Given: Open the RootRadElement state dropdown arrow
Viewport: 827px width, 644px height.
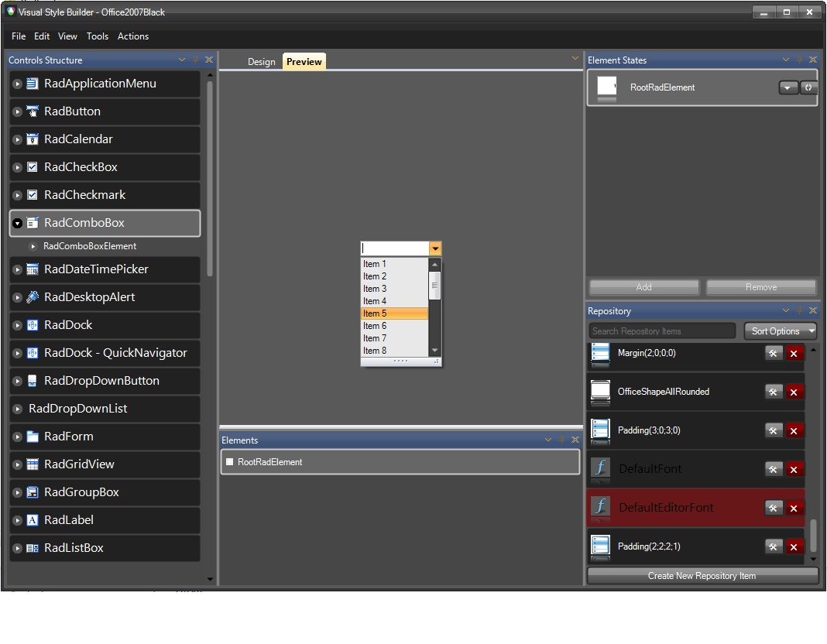Looking at the screenshot, I should pos(788,88).
